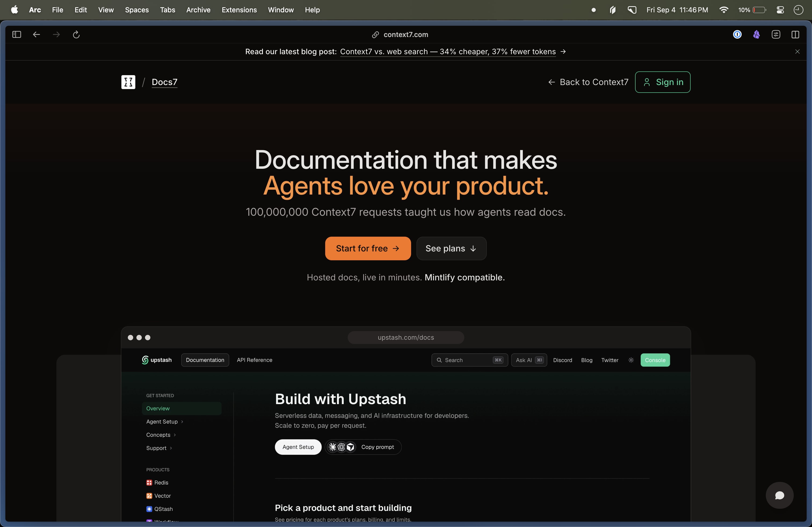
Task: Dismiss the blog post announcement banner
Action: (x=797, y=52)
